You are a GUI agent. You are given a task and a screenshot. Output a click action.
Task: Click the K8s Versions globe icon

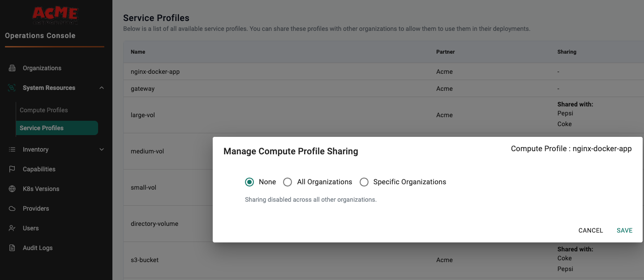[12, 189]
